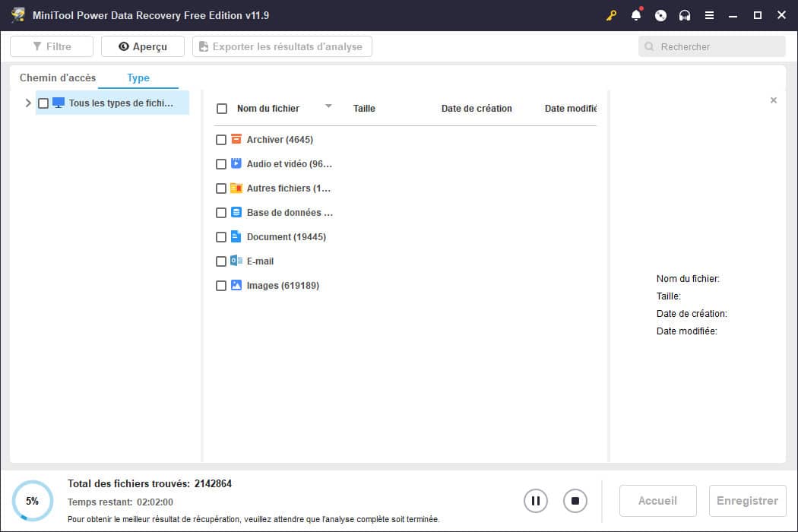
Task: Select the Nom du fichier header checkbox
Action: (x=222, y=108)
